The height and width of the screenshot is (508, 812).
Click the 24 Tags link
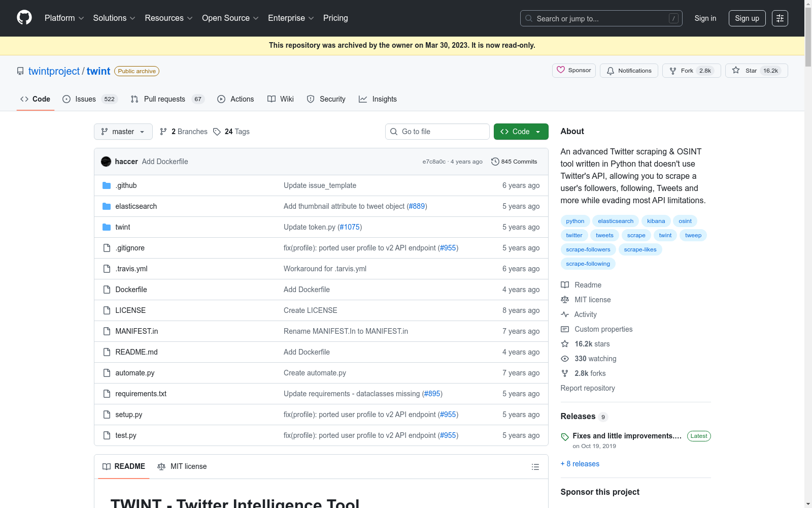pos(231,132)
